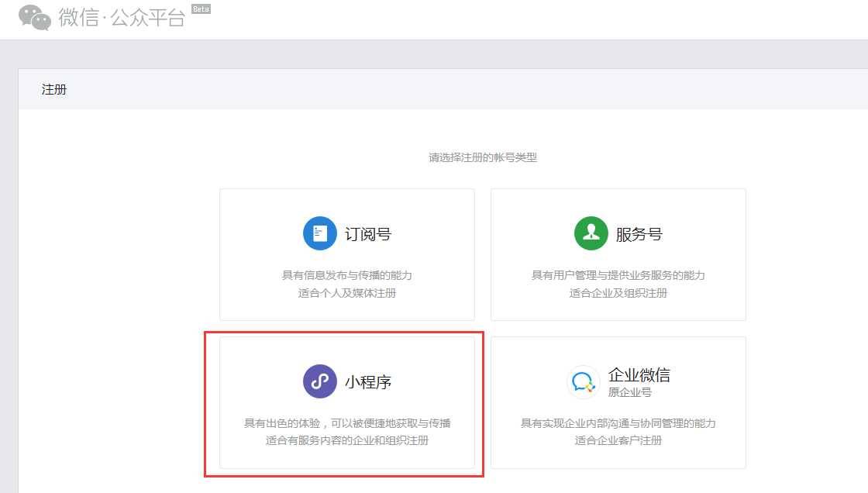Choose the 企业微信 account type label
868x493 pixels.
[639, 375]
